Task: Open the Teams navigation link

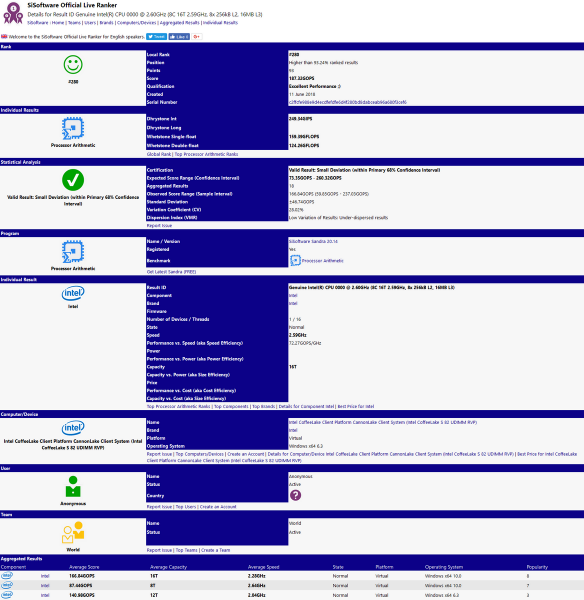Action: 74,23
